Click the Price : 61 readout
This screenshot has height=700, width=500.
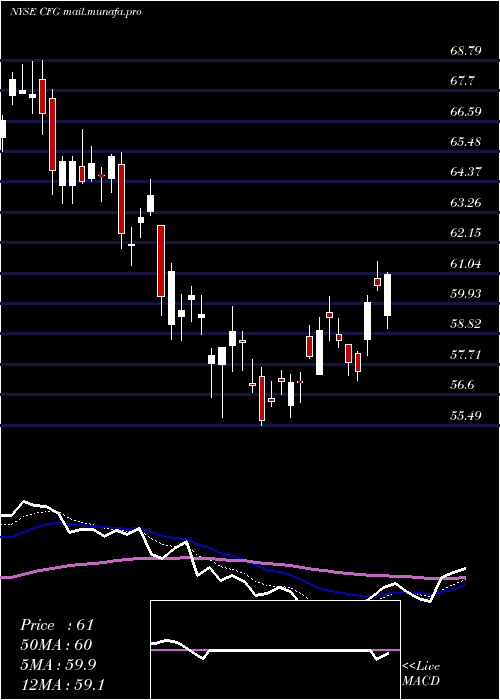(x=57, y=625)
